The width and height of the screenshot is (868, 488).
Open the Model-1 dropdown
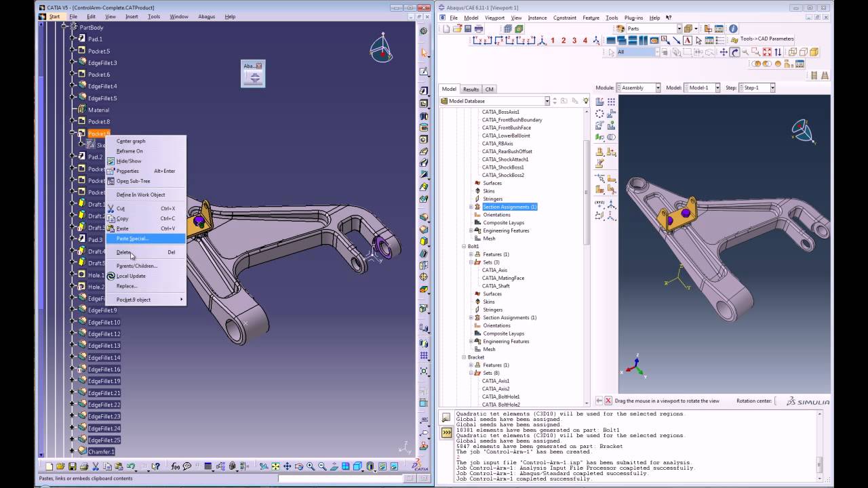(x=717, y=87)
